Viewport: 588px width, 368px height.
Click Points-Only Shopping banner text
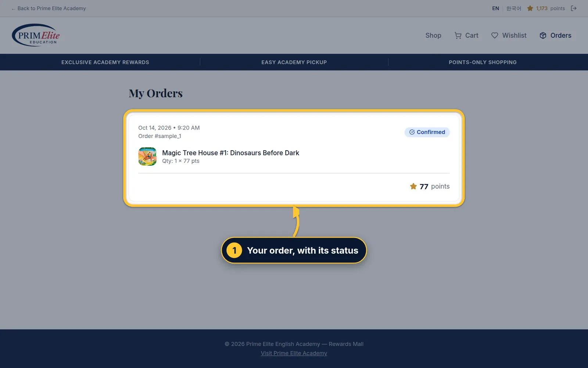[483, 62]
